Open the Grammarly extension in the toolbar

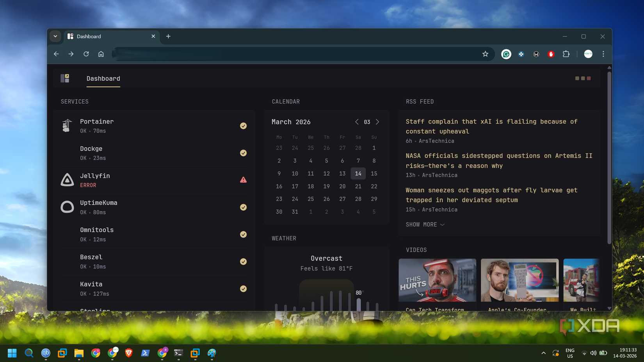pos(506,54)
